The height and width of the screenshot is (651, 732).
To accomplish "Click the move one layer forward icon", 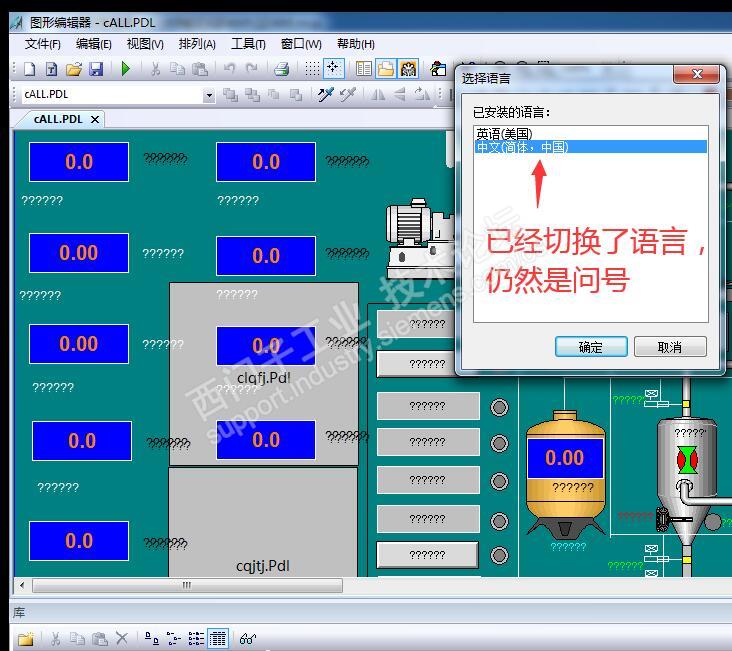I will [x=274, y=95].
